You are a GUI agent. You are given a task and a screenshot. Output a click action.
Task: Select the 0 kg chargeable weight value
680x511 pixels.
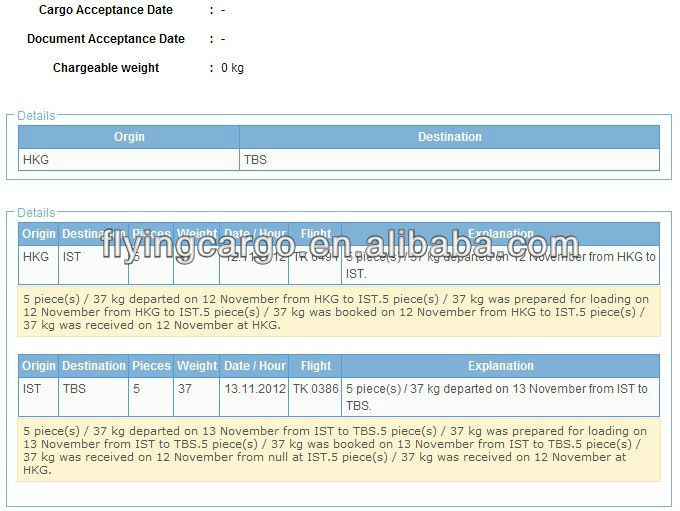(x=232, y=68)
